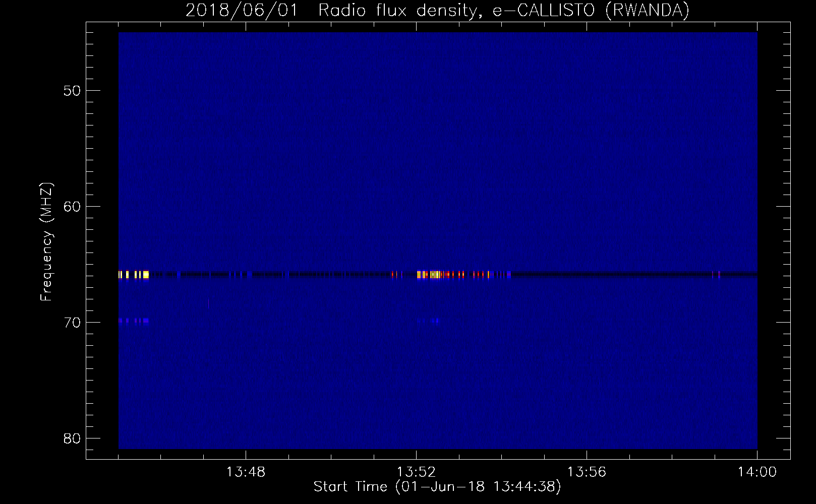Click the 13:48 time tick label
Image resolution: width=816 pixels, height=504 pixels.
click(x=246, y=472)
